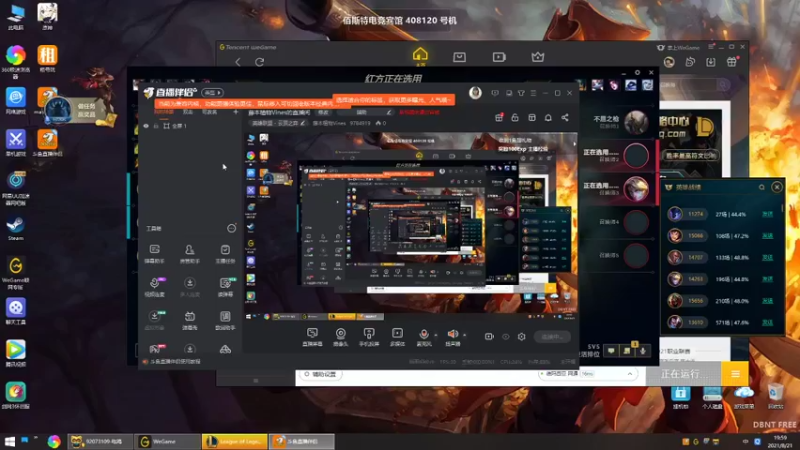Send the 11274 hero stats row
The width and height of the screenshot is (800, 450).
(x=767, y=214)
